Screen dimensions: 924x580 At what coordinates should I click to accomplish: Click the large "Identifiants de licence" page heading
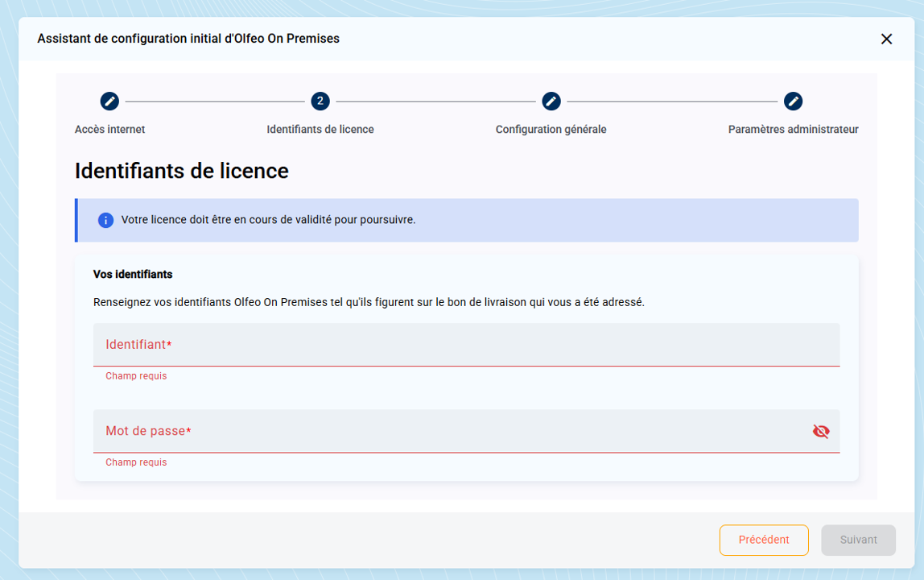tap(181, 171)
